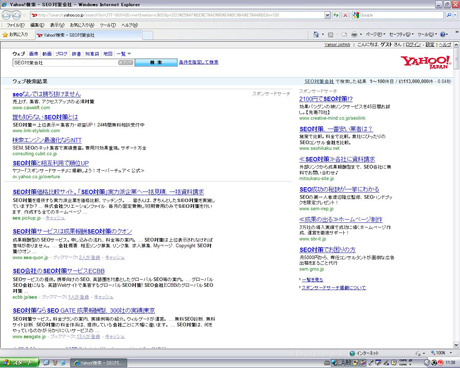Open the 条件を指定して検索 advanced search link

pos(199,62)
